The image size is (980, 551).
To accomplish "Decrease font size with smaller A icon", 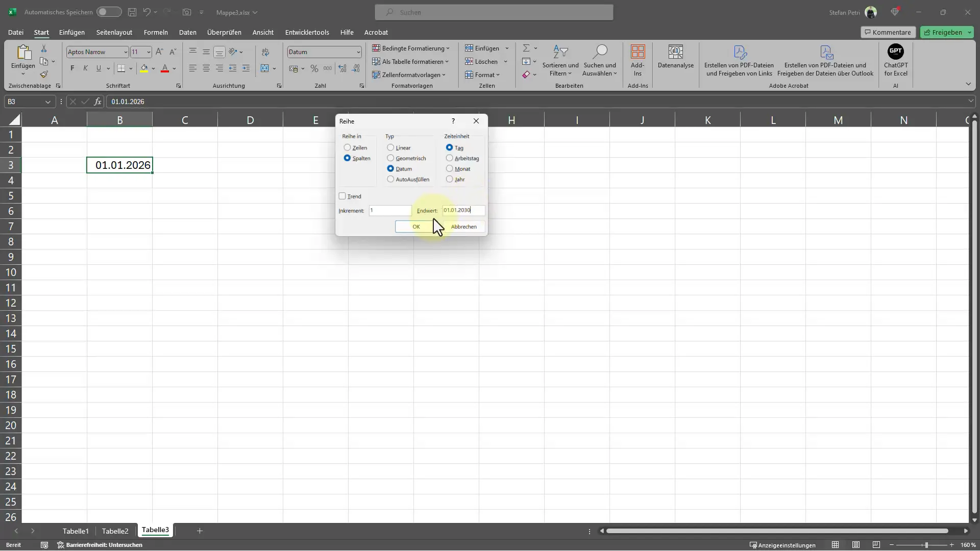I will (173, 52).
